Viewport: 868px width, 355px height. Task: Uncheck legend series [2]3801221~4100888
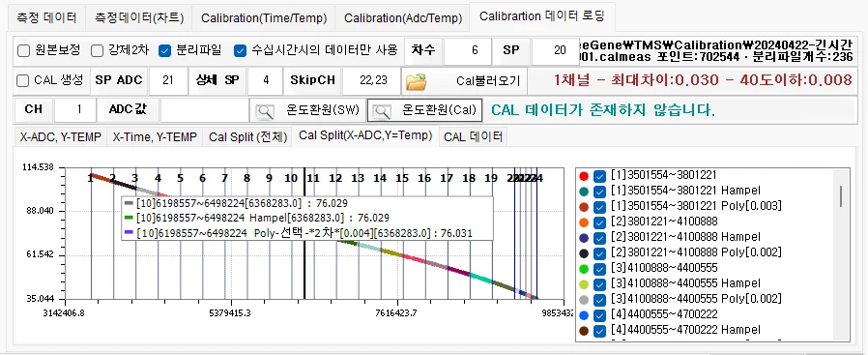pos(599,222)
